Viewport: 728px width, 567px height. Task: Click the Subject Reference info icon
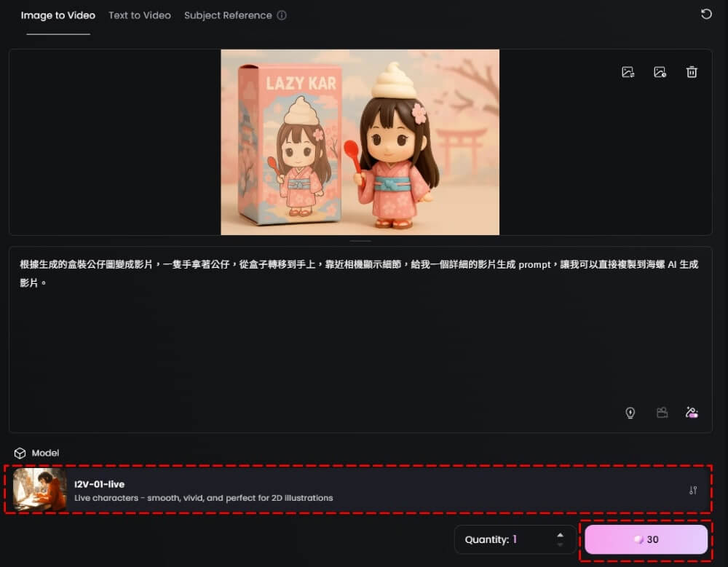pos(282,15)
